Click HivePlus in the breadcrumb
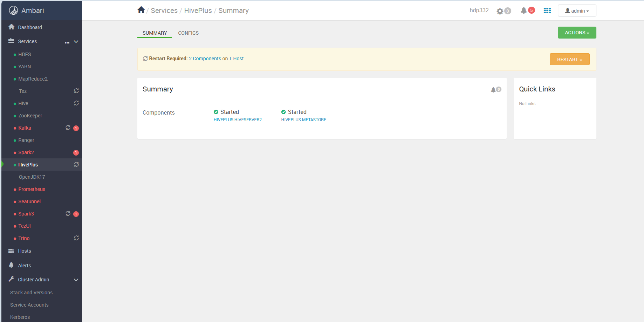 [198, 11]
